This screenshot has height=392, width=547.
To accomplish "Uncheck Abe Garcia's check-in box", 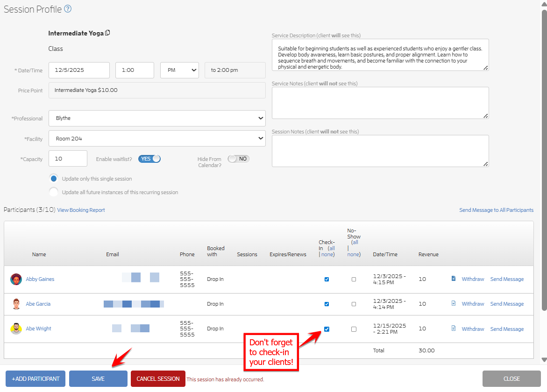I will [327, 304].
